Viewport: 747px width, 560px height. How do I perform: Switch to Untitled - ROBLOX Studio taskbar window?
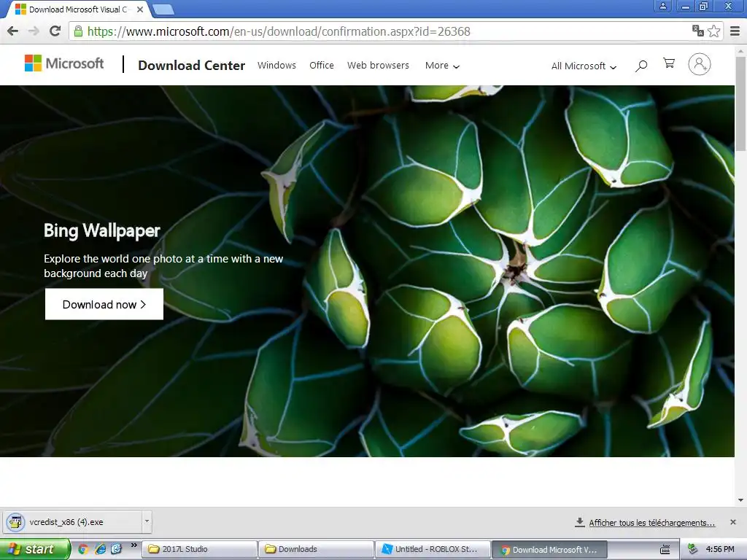click(x=433, y=550)
